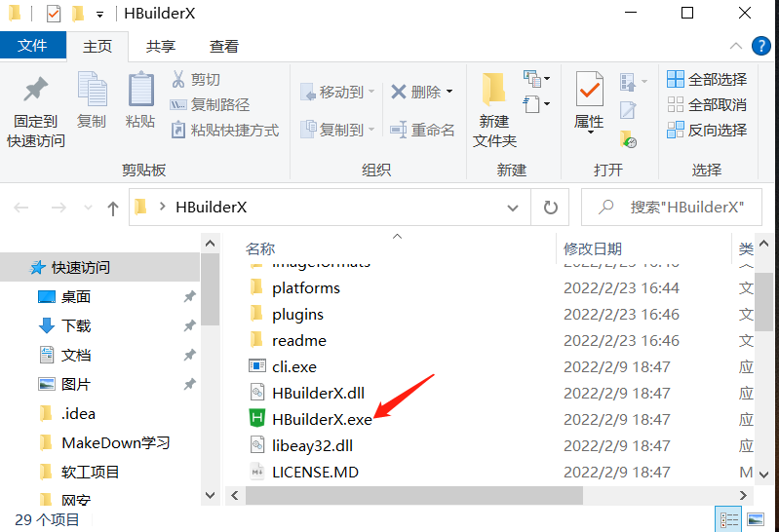Image resolution: width=779 pixels, height=532 pixels.
Task: Collapse the ribbon with the chevron
Action: 736,46
